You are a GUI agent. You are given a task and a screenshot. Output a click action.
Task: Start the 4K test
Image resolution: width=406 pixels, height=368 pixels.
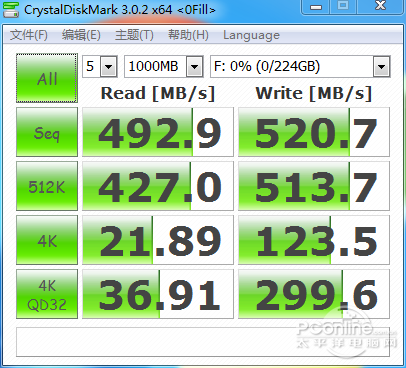47,240
